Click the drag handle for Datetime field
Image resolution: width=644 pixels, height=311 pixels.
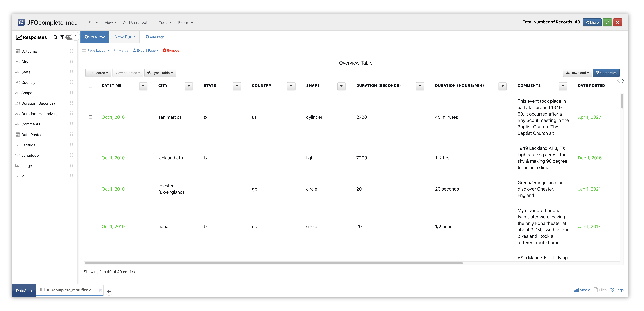72,51
